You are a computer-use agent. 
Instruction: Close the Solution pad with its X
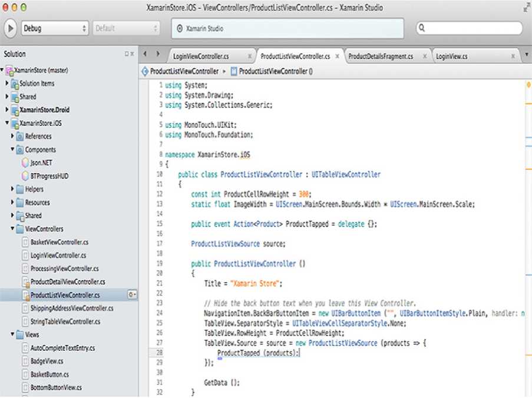click(x=132, y=54)
